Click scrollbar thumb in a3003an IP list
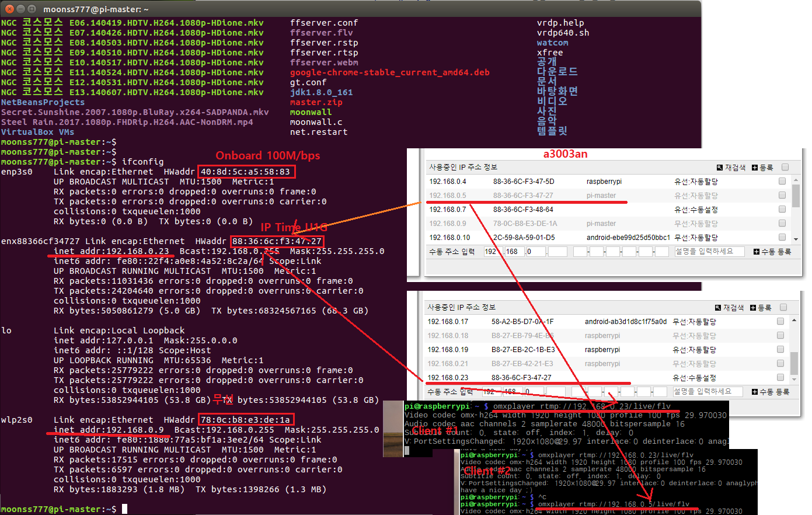The width and height of the screenshot is (812, 515). pyautogui.click(x=796, y=196)
